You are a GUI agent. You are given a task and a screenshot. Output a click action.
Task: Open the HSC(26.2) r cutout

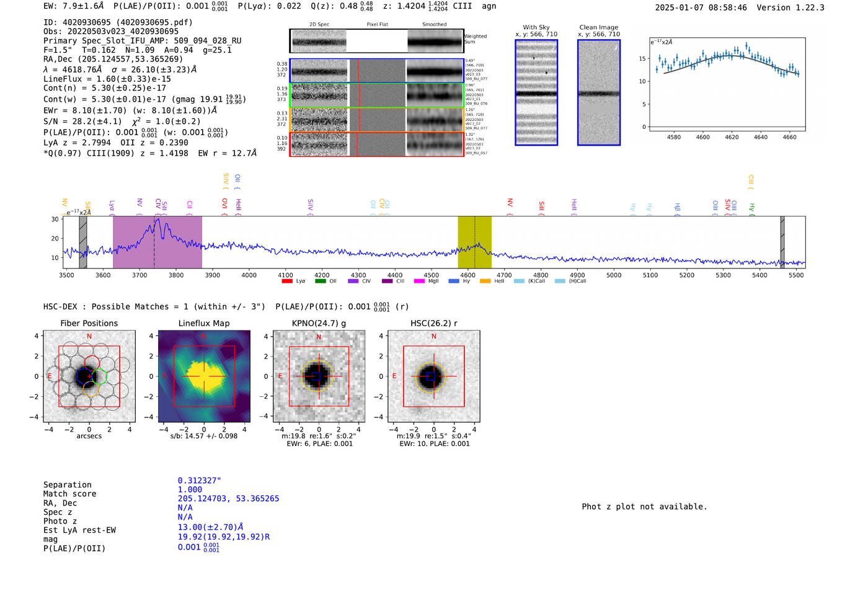point(433,376)
